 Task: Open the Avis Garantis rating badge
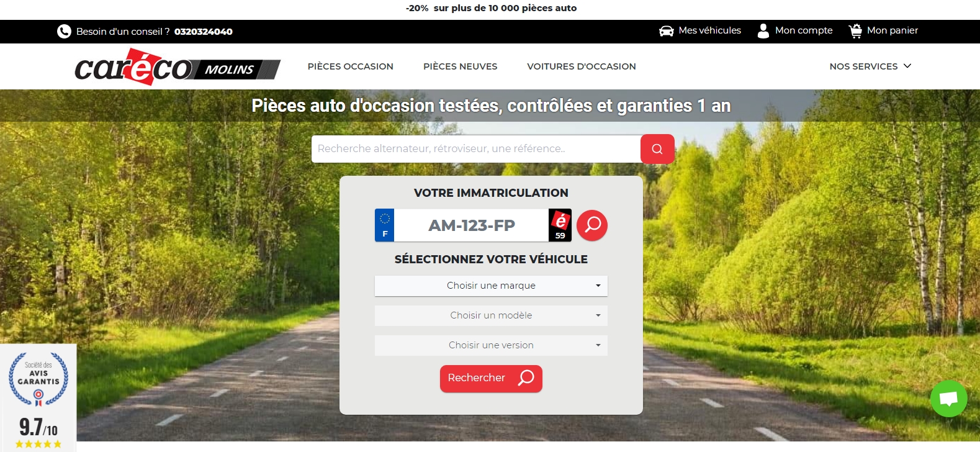coord(38,398)
